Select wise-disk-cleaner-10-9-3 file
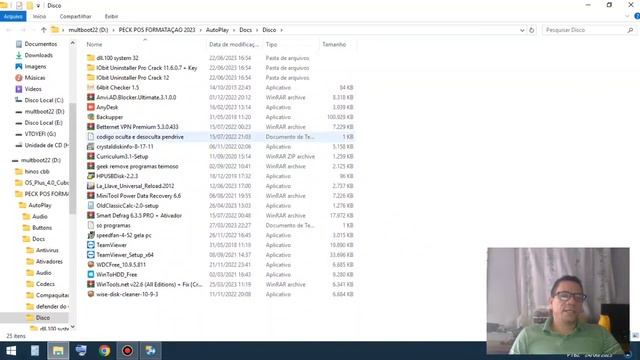640x360 pixels. pyautogui.click(x=127, y=294)
